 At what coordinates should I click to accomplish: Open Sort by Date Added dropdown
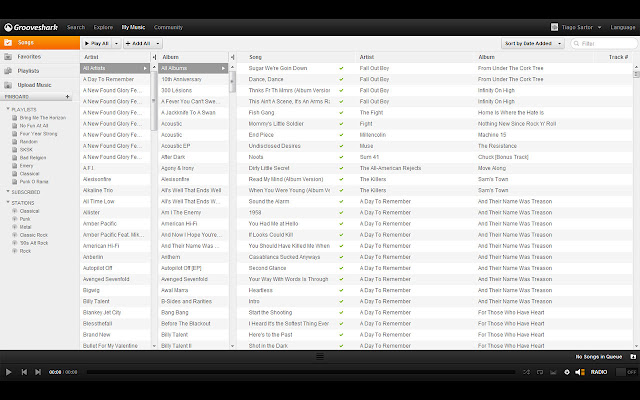pyautogui.click(x=533, y=43)
